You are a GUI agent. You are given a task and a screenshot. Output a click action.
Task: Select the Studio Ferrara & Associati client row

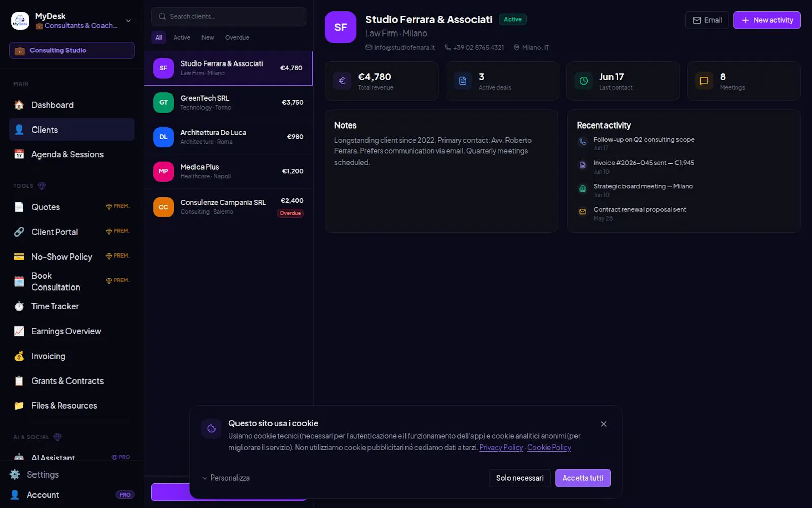click(x=228, y=68)
